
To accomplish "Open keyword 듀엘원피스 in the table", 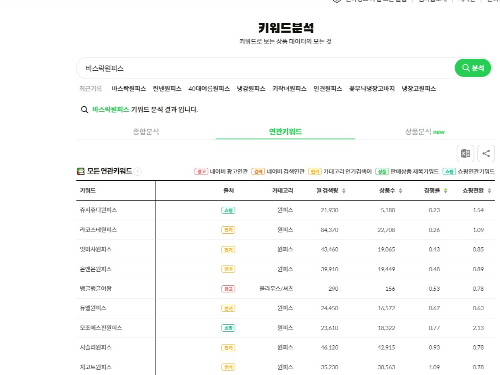I will point(93,308).
